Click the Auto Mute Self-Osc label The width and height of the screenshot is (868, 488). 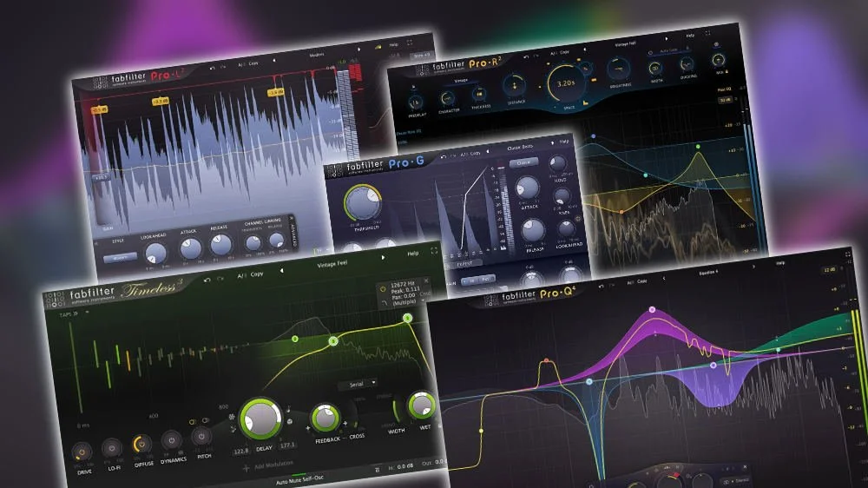click(x=299, y=479)
